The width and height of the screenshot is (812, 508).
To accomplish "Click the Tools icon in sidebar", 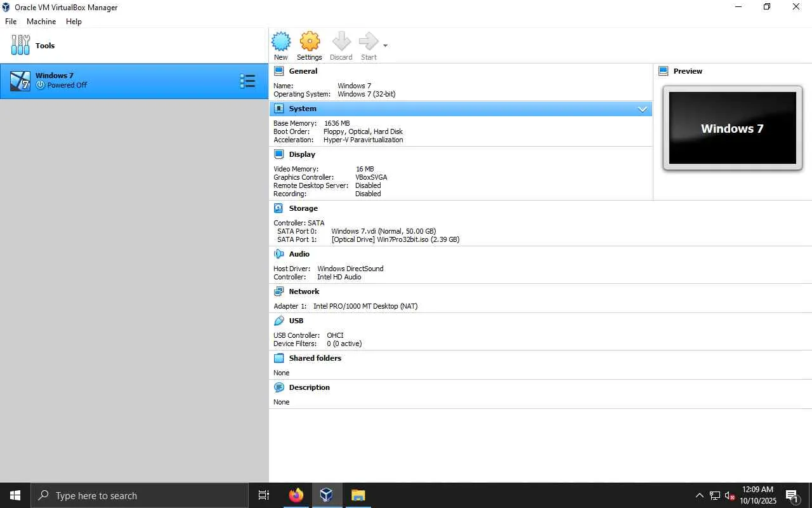I will [x=20, y=45].
